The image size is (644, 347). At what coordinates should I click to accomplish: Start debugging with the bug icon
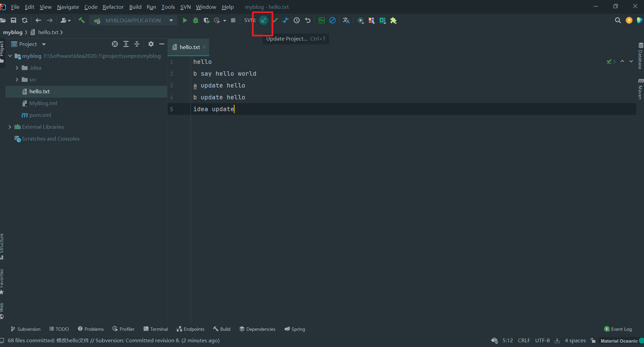[196, 20]
